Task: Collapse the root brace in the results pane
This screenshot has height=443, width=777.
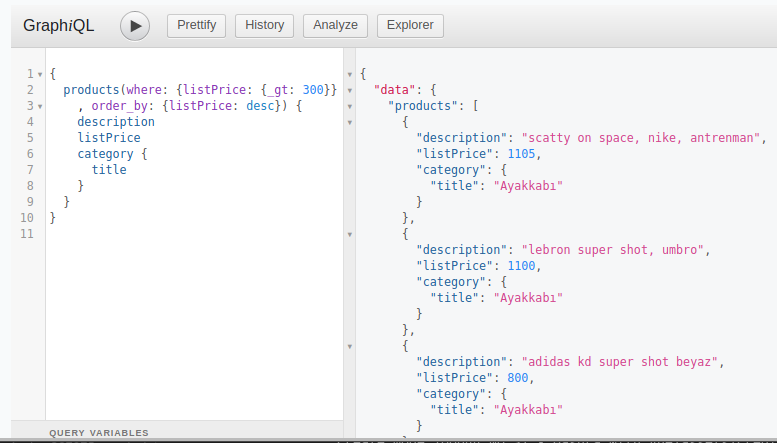Action: (x=349, y=74)
